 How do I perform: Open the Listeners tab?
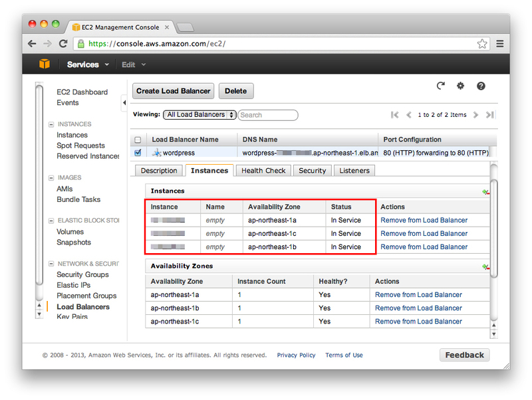coord(354,171)
